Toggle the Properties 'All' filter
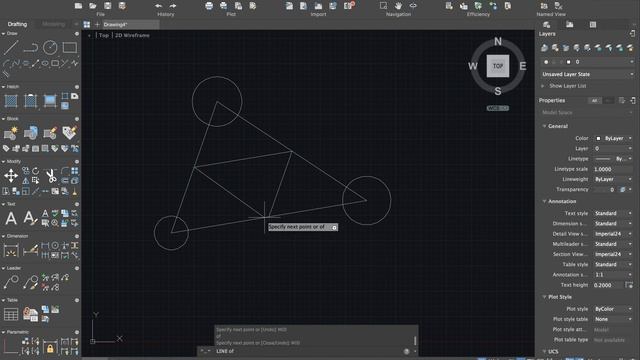Viewport: 640px width, 360px height. [x=594, y=100]
